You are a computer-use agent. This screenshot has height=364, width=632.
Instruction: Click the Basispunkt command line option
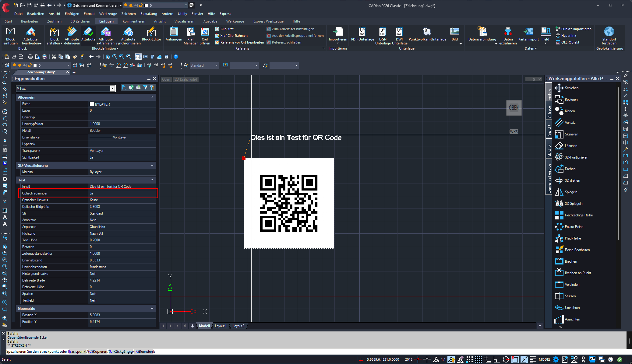[78, 352]
